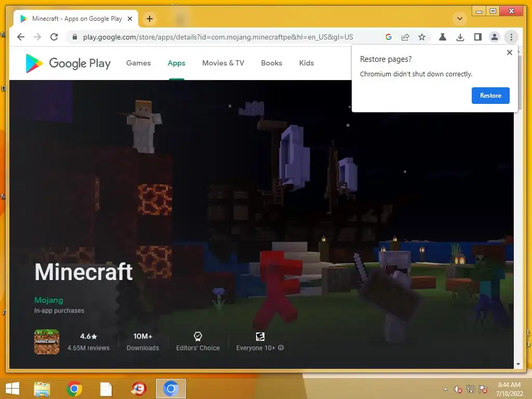Launch Google Chrome from taskbar
Viewport: 532px width, 399px height.
click(74, 389)
